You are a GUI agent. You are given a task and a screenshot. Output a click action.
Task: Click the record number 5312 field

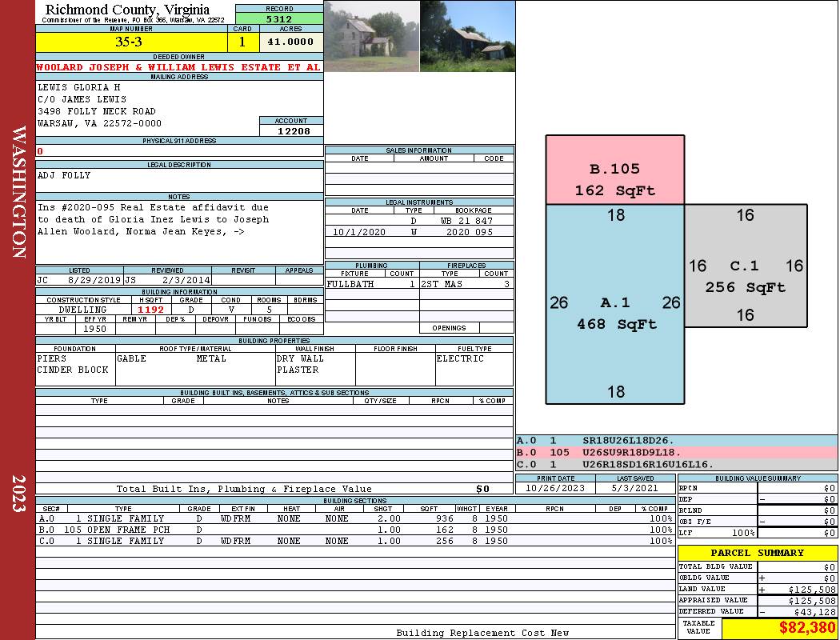pyautogui.click(x=279, y=19)
